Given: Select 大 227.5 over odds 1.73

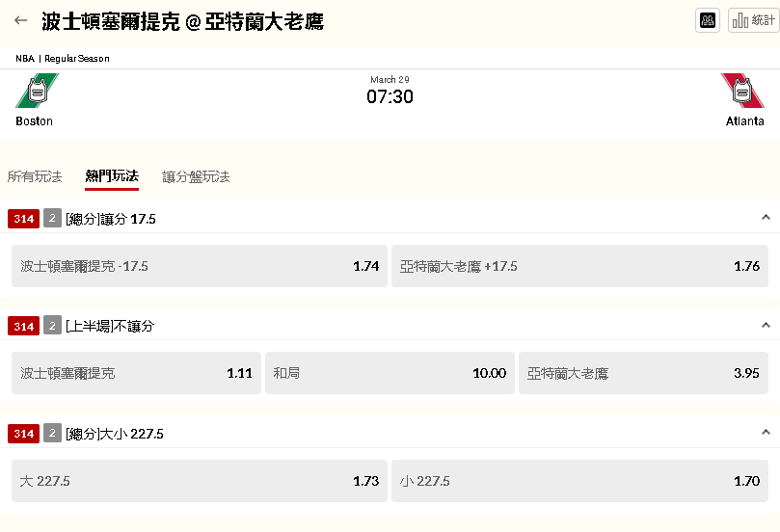Looking at the screenshot, I should [x=200, y=481].
